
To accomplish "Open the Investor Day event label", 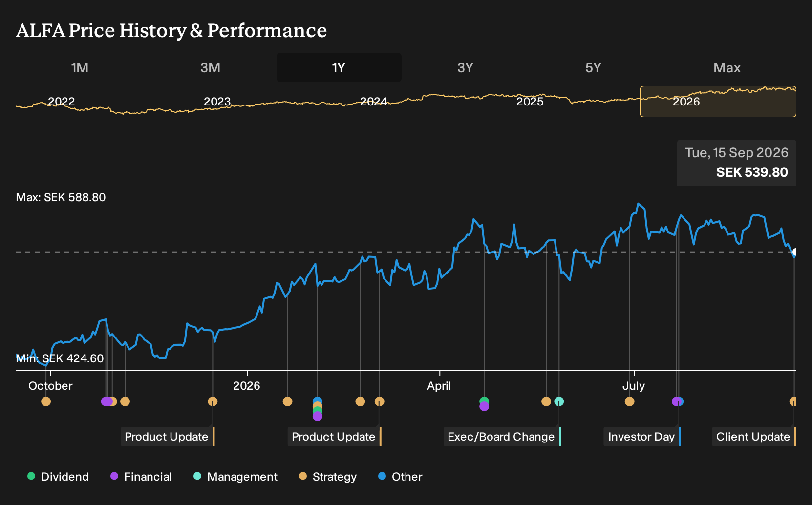I will point(642,437).
